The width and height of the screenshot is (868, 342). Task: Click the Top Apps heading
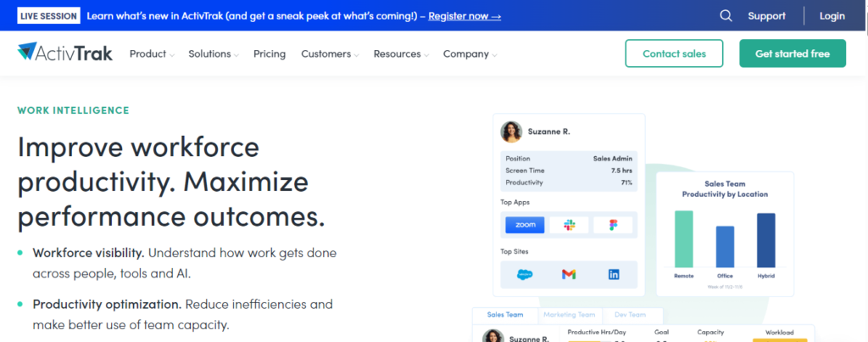point(515,202)
